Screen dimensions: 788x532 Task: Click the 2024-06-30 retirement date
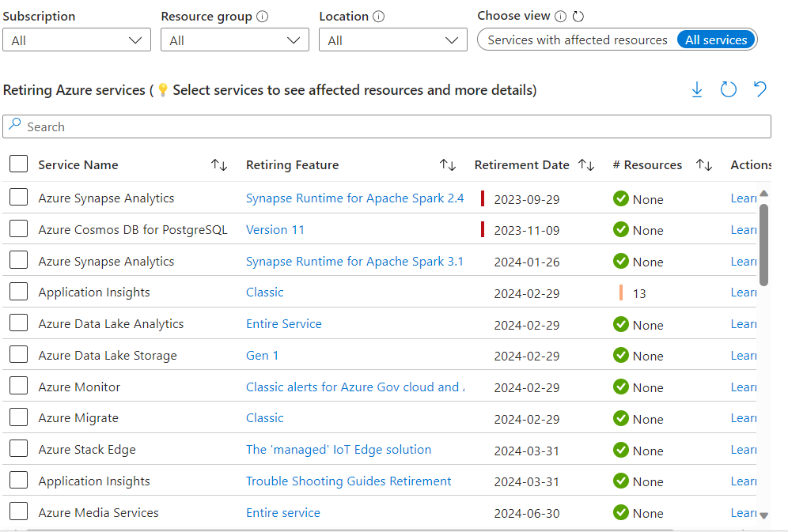527,514
